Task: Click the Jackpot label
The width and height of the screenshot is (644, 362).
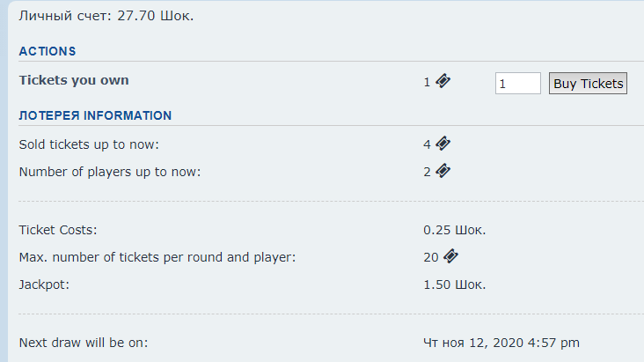Action: [44, 284]
